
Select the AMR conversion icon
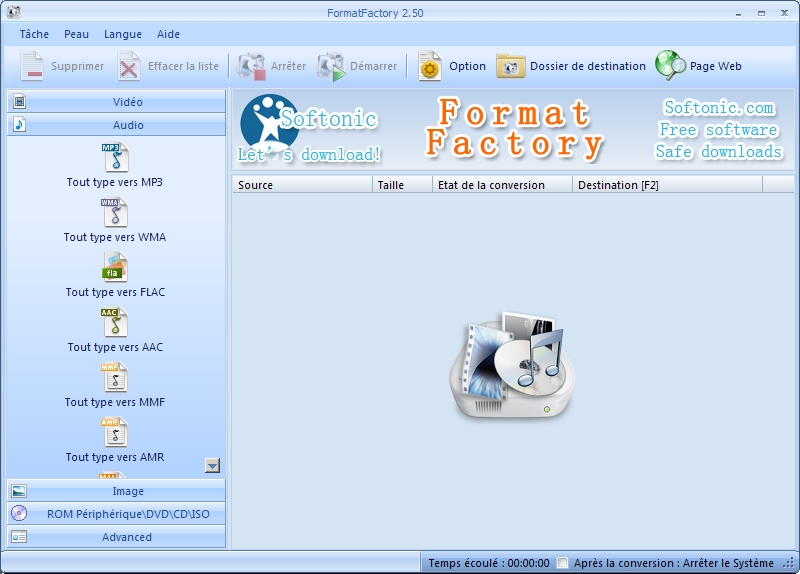(114, 432)
